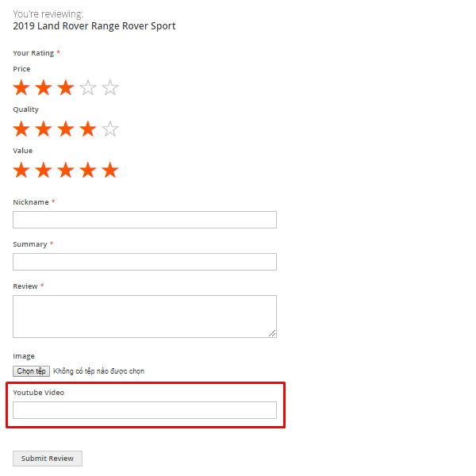476x476 pixels.
Task: Set Value rating to five stars
Action: pos(110,170)
